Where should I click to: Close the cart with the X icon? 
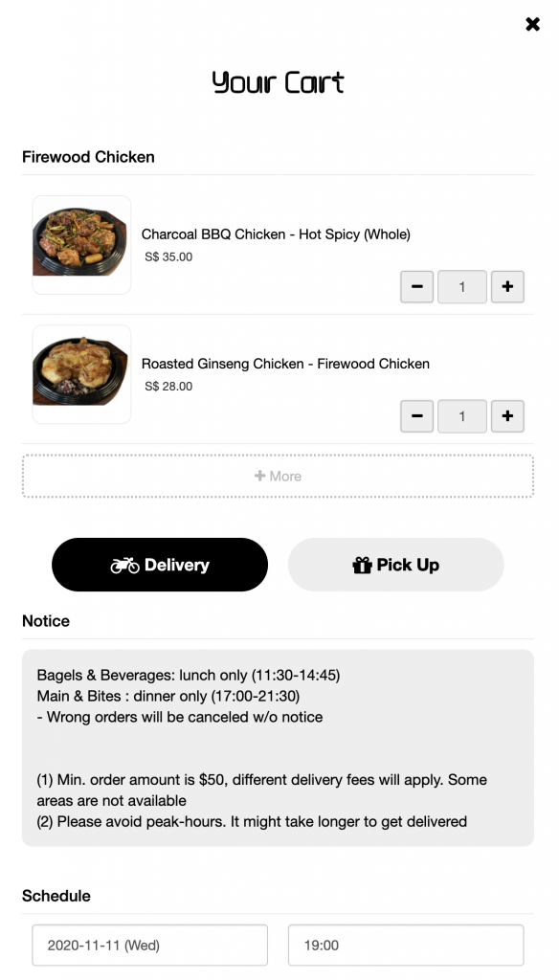point(532,24)
